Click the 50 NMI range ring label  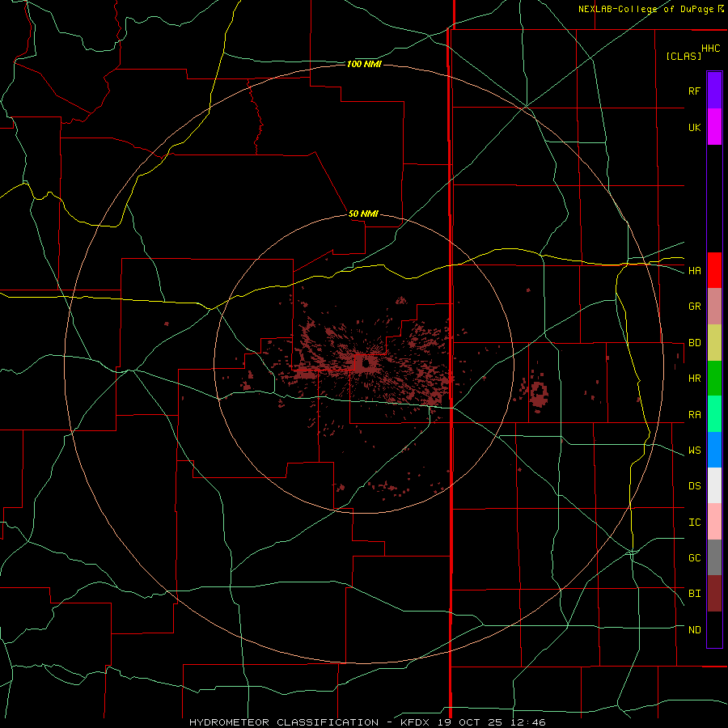363,214
